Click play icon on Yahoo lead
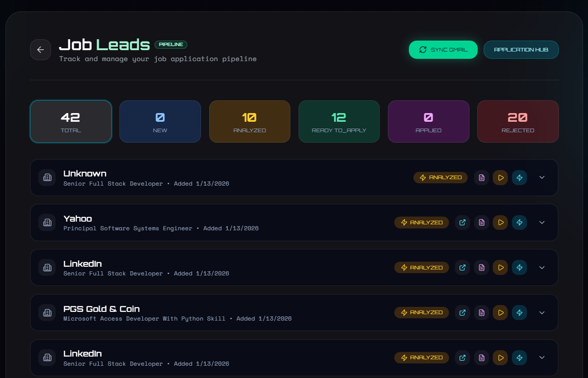Screen dimensions: 588x378 pyautogui.click(x=500, y=223)
